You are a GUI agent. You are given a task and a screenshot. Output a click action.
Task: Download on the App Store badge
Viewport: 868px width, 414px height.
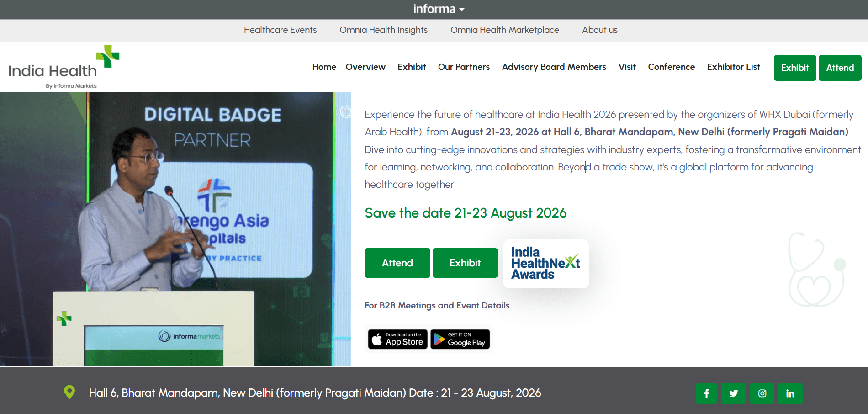pos(398,339)
